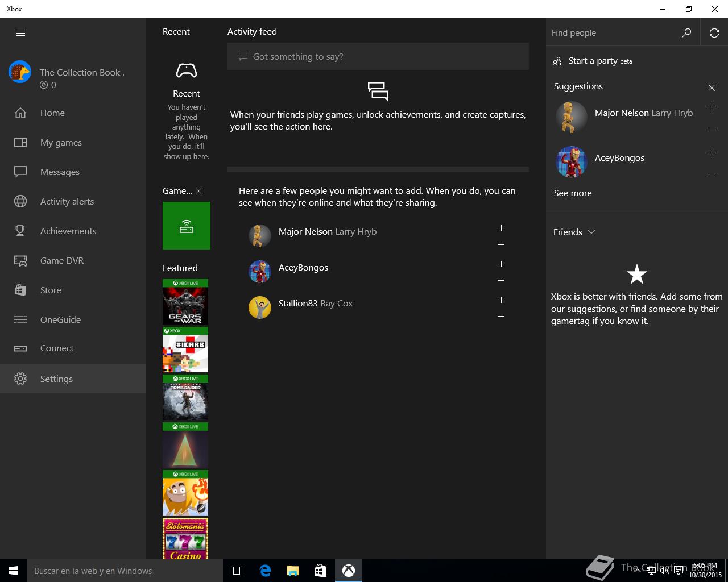Image resolution: width=728 pixels, height=582 pixels.
Task: Open Game DVR section
Action: (73, 260)
